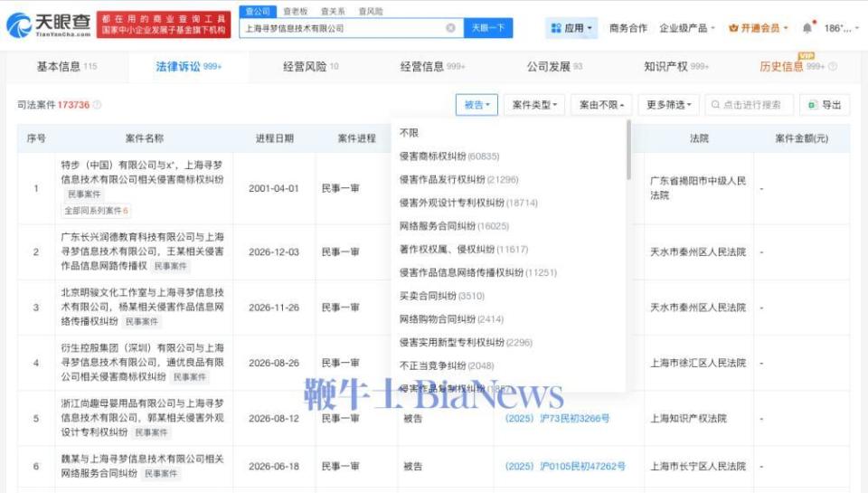This screenshot has width=868, height=493.
Task: Open the 更多筛选 dropdown
Action: click(x=669, y=105)
